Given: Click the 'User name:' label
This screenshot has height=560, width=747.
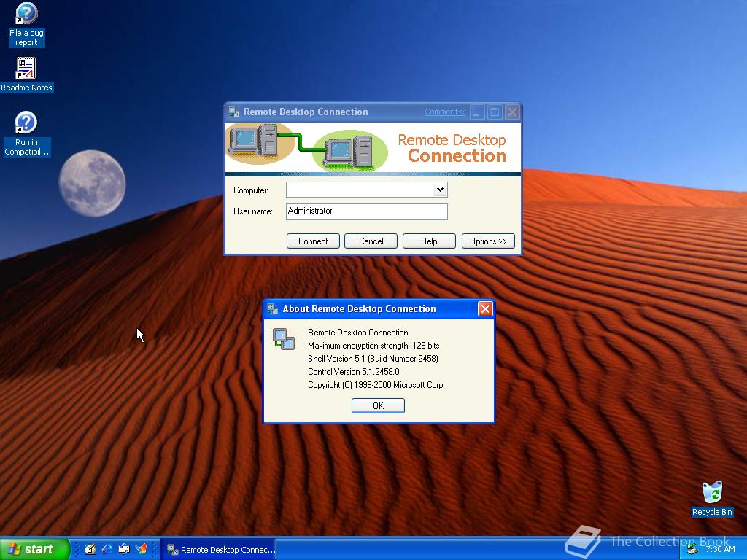Looking at the screenshot, I should (x=253, y=211).
